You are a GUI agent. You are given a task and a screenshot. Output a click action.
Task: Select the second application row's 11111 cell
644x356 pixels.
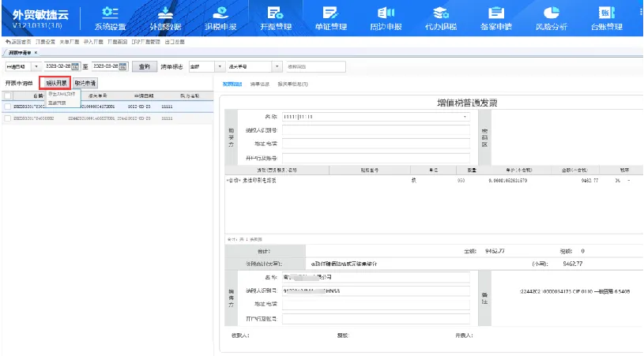168,118
